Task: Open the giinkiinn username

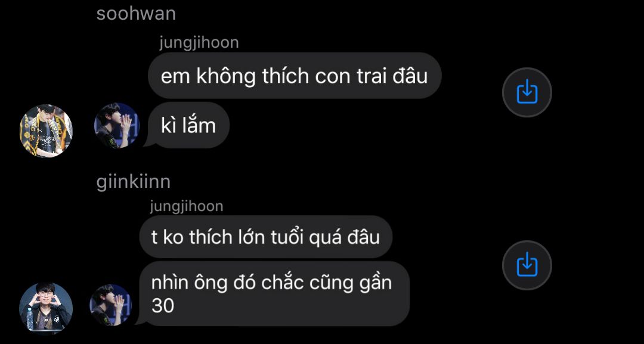Action: (134, 181)
